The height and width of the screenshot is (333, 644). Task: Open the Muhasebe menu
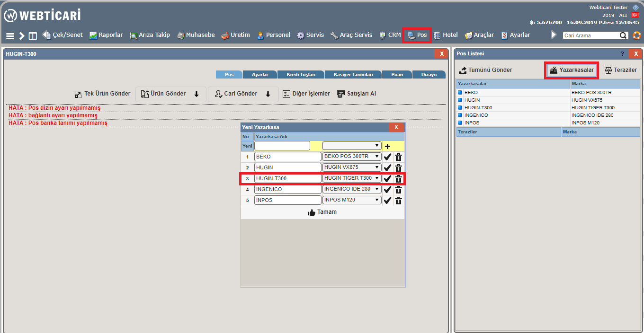(x=196, y=35)
